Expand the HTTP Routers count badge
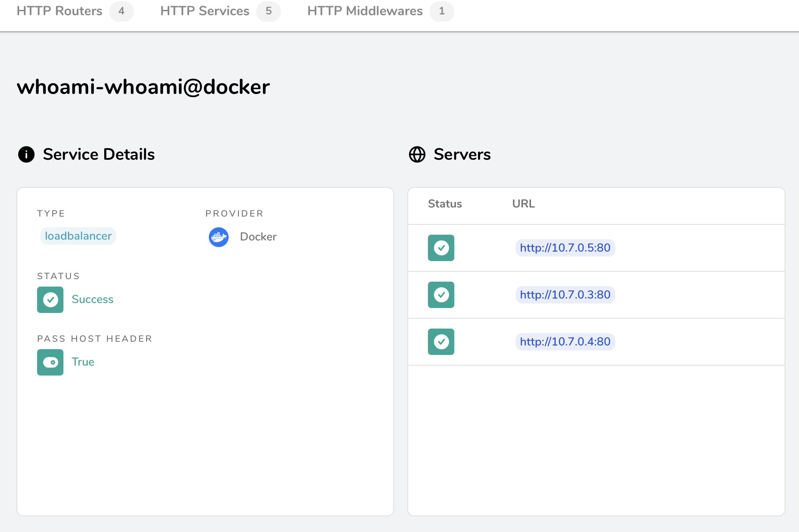Screen dimensions: 799x532 click(x=121, y=12)
